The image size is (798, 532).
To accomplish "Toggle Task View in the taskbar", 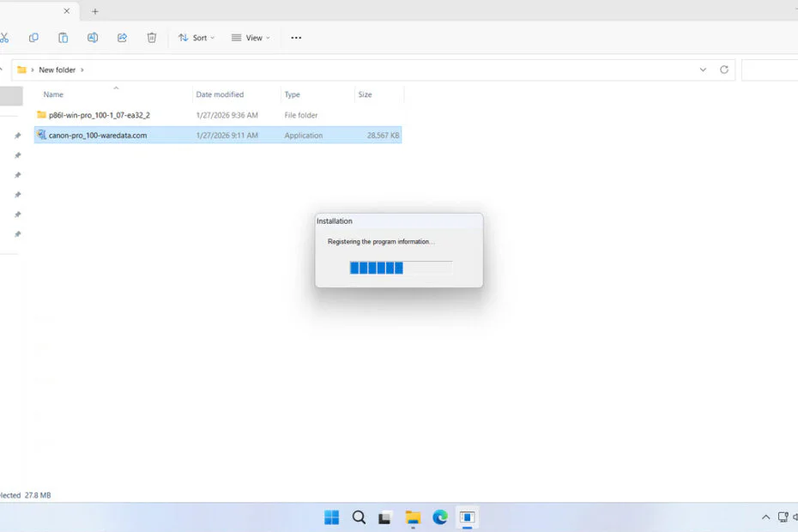I will point(384,518).
